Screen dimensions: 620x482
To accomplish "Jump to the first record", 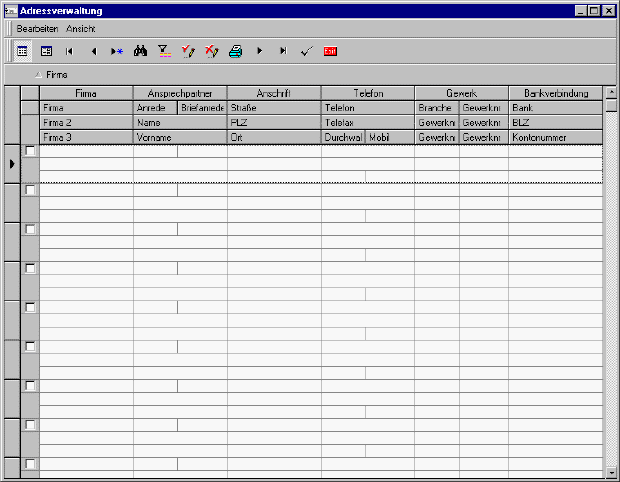I will (x=69, y=50).
